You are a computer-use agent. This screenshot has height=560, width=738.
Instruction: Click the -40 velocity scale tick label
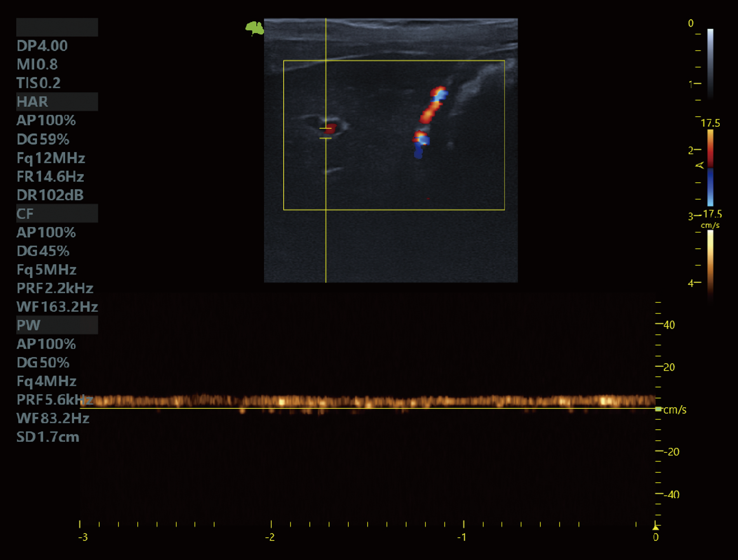pyautogui.click(x=672, y=495)
